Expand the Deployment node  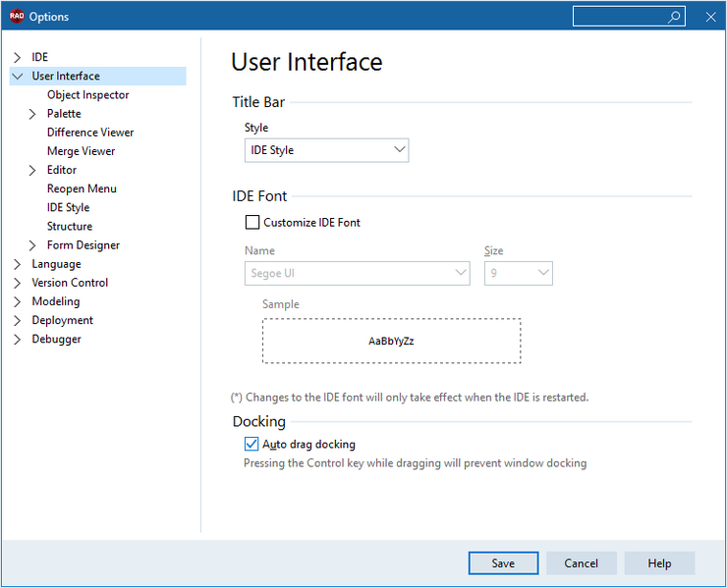coord(17,321)
